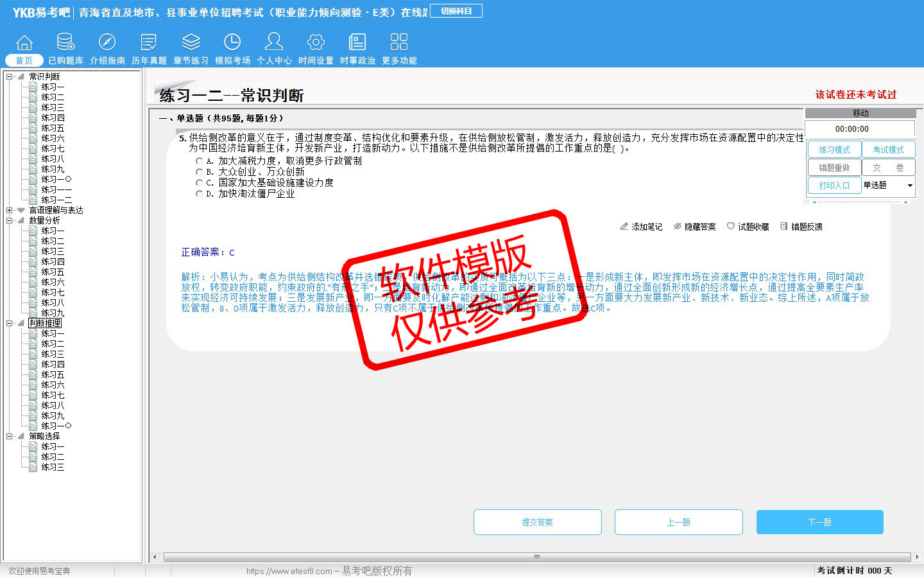
Task: Click the 正确答案：C text
Action: [x=208, y=252]
